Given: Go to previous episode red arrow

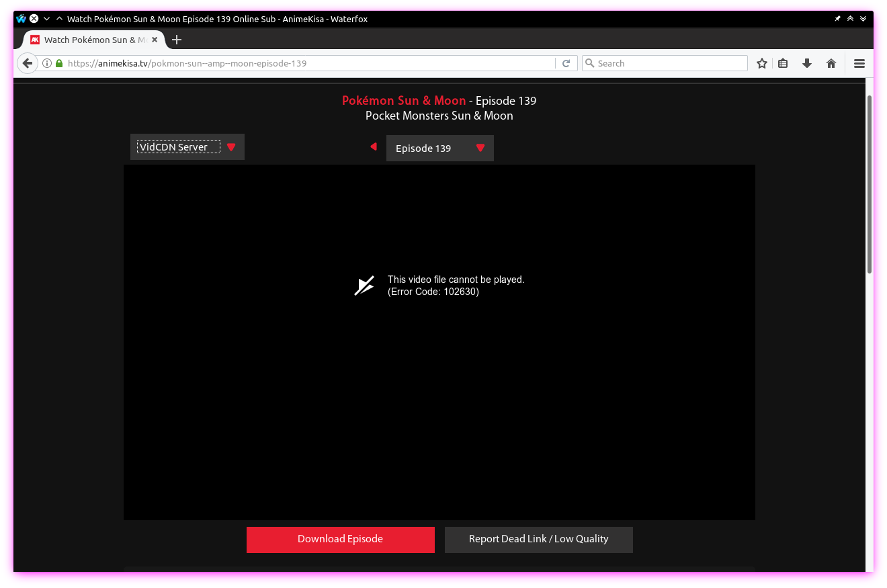Looking at the screenshot, I should coord(374,146).
